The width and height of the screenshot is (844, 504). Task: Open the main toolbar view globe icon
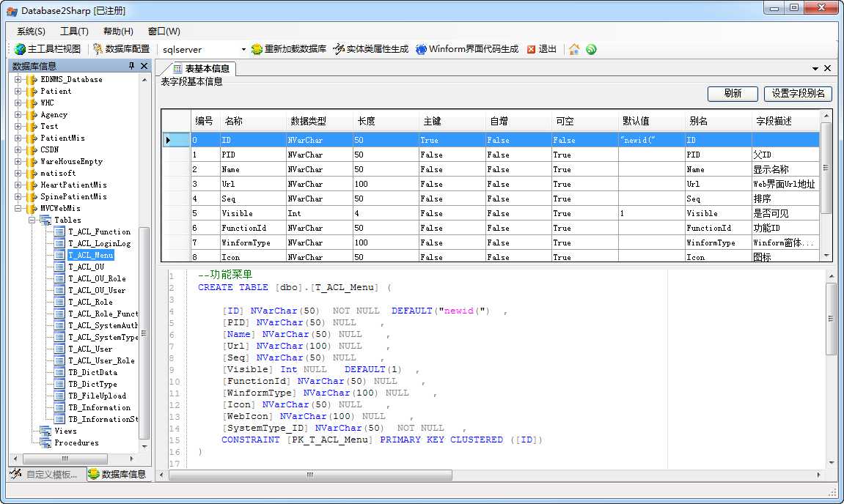click(x=20, y=49)
